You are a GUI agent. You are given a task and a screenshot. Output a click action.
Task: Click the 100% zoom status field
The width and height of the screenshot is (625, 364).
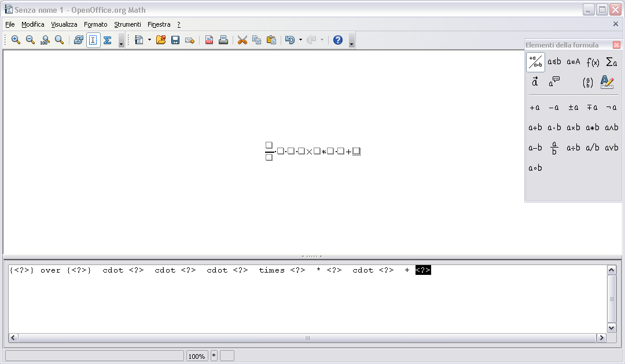click(197, 356)
